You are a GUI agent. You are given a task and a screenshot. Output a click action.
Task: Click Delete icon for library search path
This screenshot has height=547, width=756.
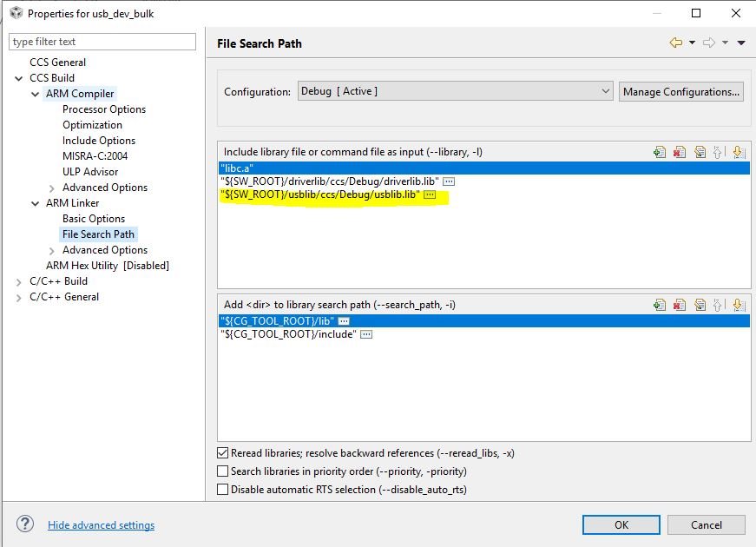coord(680,305)
